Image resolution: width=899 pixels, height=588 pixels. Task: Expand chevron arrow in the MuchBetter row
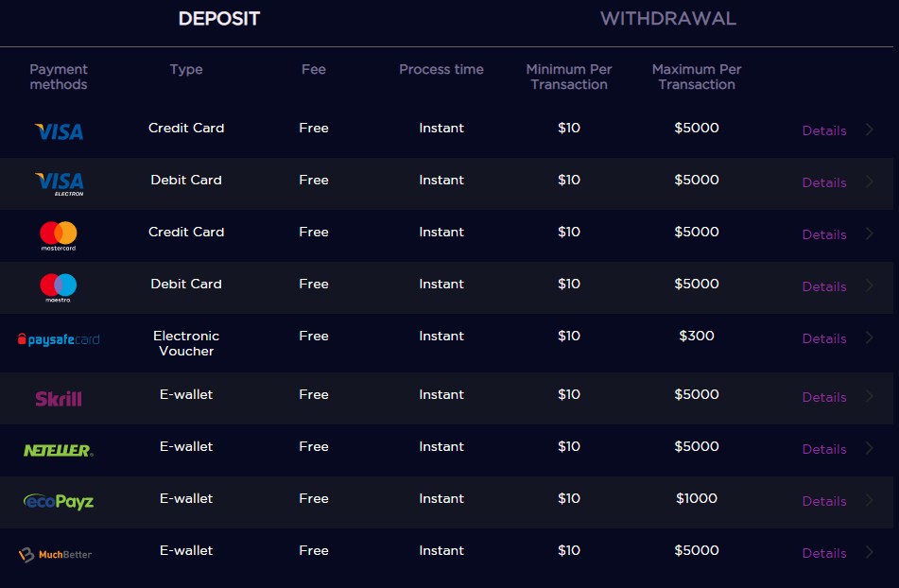click(x=870, y=552)
